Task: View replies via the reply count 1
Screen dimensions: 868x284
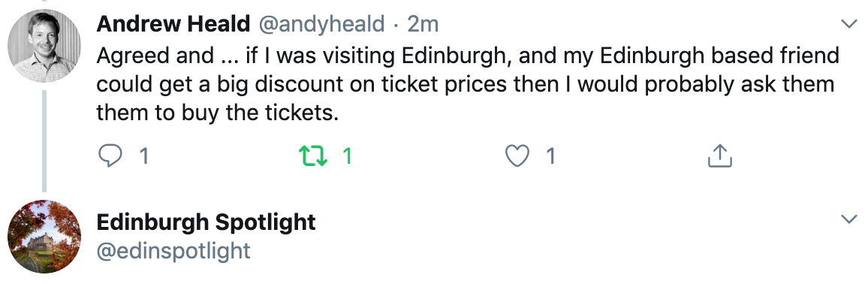Action: (x=143, y=156)
